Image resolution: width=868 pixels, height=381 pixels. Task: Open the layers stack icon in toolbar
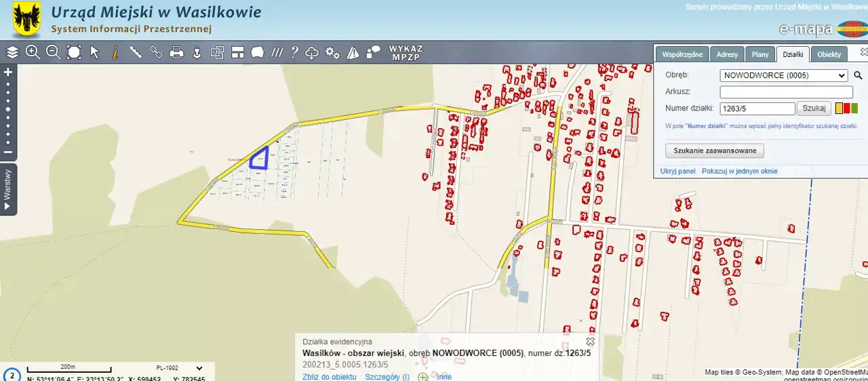click(12, 52)
